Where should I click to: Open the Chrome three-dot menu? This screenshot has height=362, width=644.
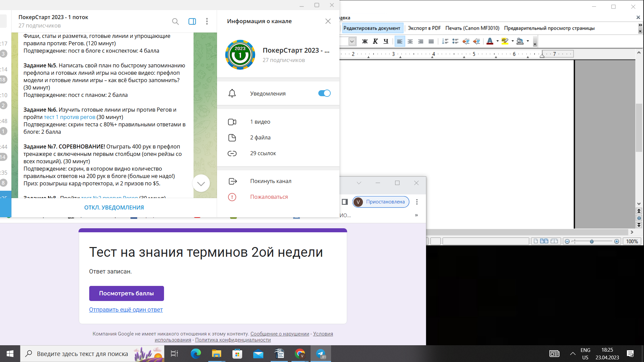pyautogui.click(x=417, y=202)
